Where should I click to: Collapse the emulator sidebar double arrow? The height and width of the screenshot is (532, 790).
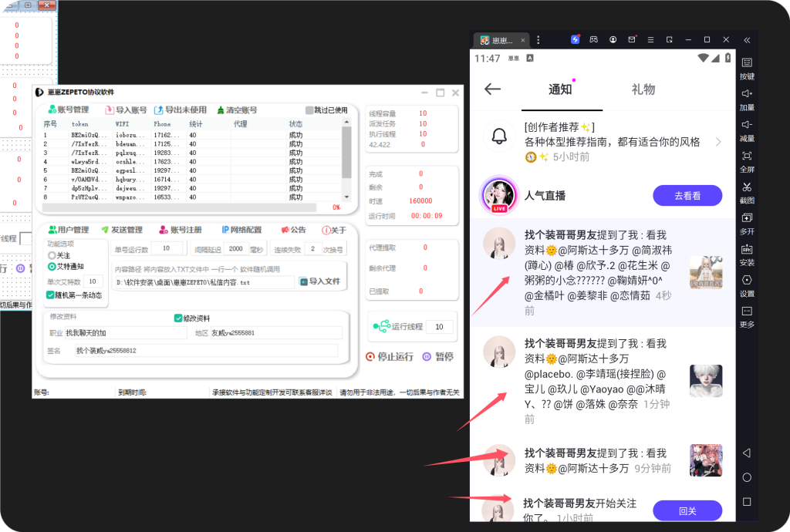click(746, 39)
